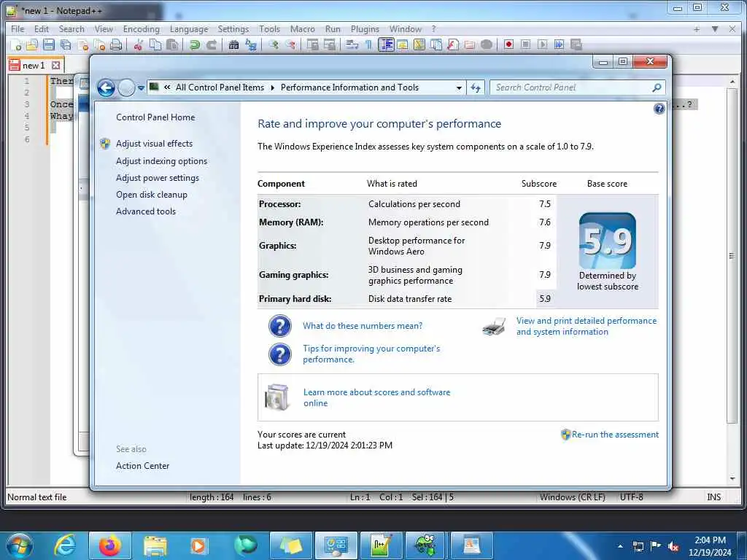Viewport: 747px width, 560px height.
Task: Open the File menu in Notepad++
Action: point(18,29)
